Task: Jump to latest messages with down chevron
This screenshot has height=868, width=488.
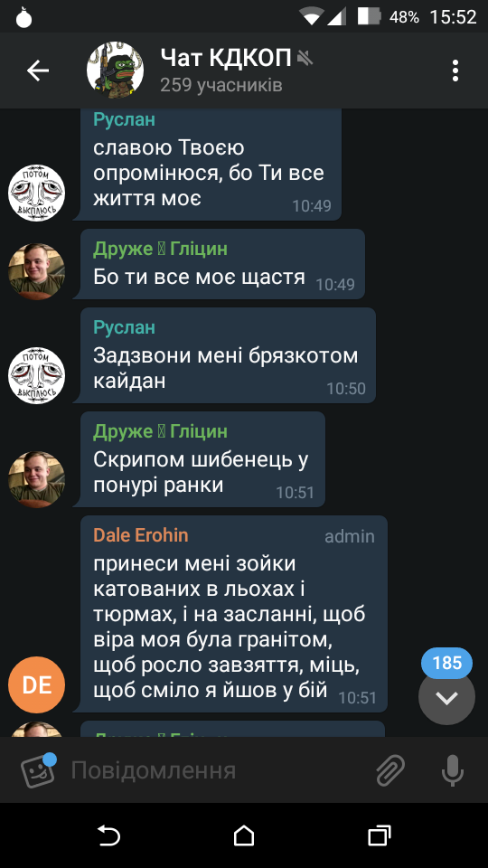Action: (446, 697)
